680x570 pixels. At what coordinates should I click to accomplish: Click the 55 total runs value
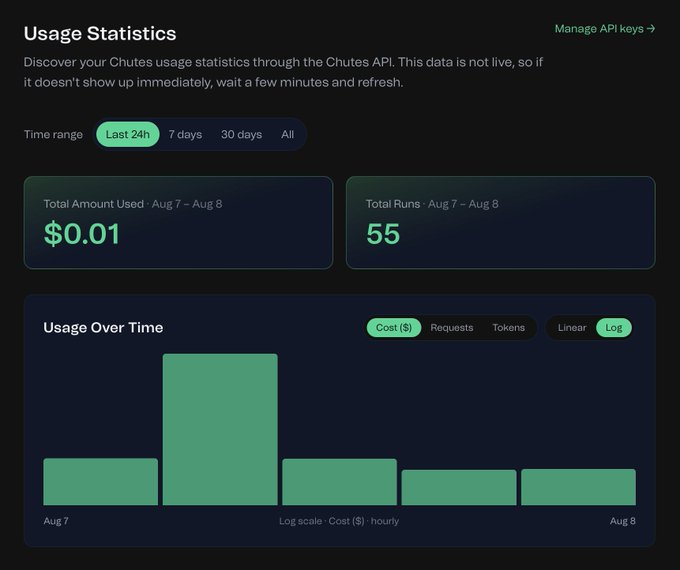click(383, 234)
